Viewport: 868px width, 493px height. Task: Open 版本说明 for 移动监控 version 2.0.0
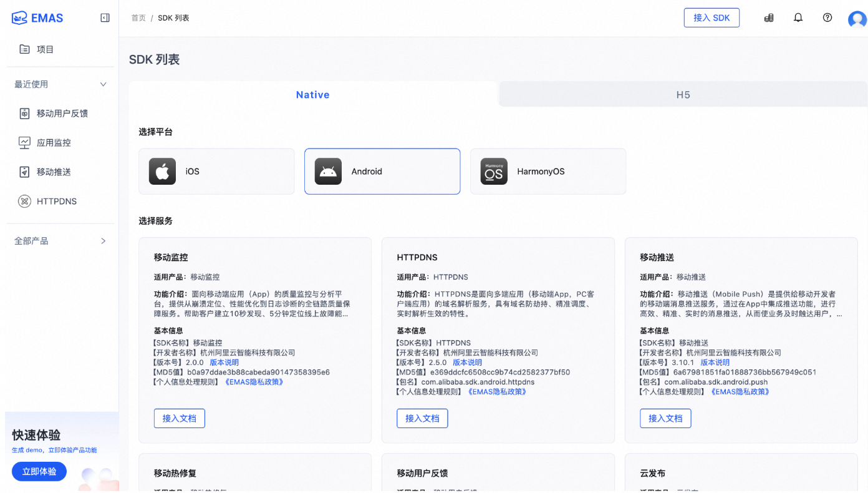coord(224,363)
